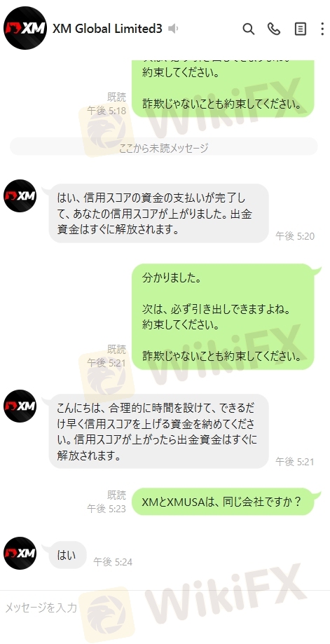Select the green bubble starting 分かりました。

pos(223,317)
